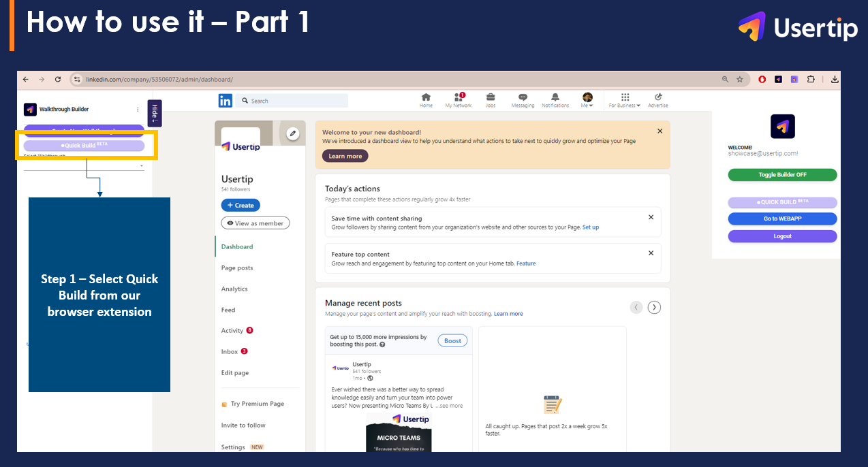Show previous recent post with left arrow
This screenshot has width=868, height=467.
pos(636,307)
